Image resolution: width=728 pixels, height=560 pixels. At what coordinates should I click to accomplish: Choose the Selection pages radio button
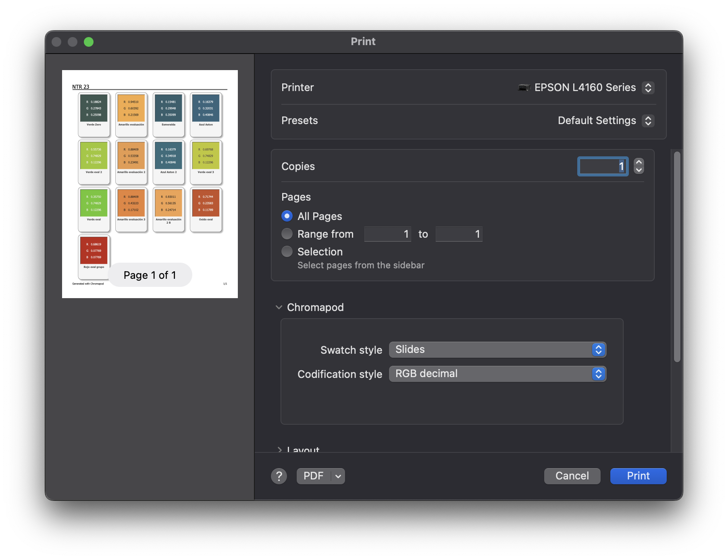[287, 252]
